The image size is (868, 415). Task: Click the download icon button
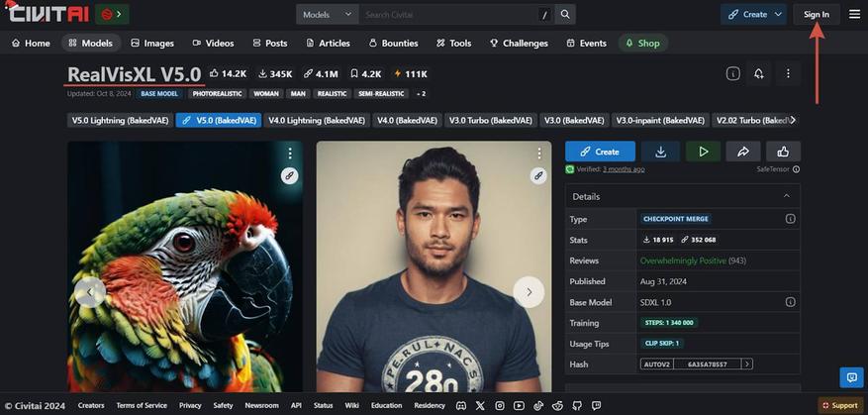pos(660,152)
